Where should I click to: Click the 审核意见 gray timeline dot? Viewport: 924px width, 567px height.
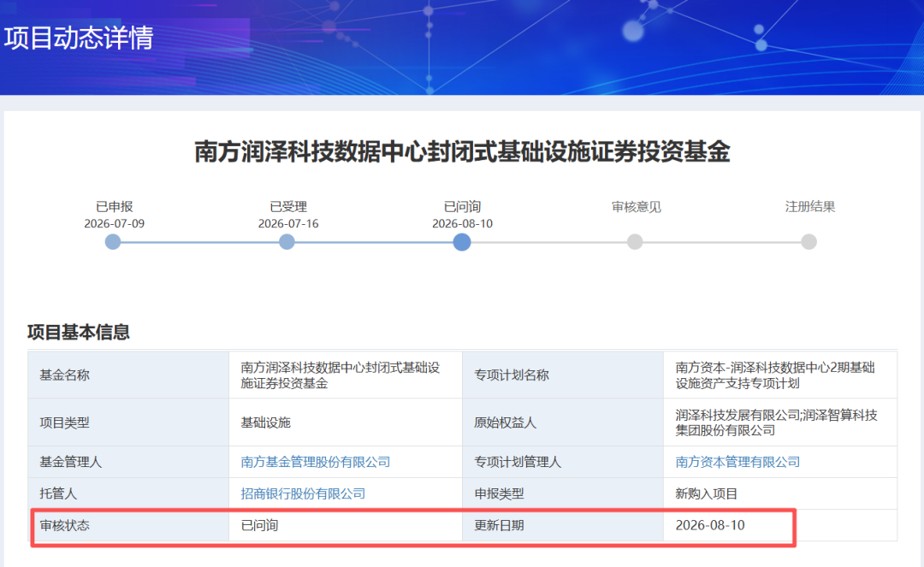tap(635, 242)
